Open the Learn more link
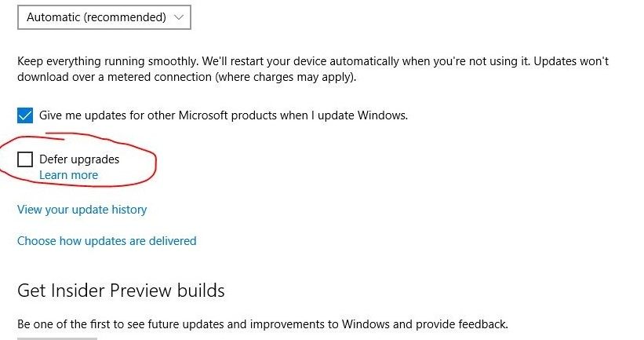Image resolution: width=644 pixels, height=340 pixels. click(68, 175)
